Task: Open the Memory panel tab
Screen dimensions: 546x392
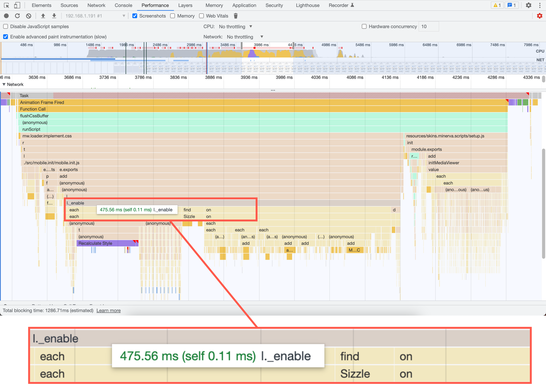Action: (x=214, y=5)
